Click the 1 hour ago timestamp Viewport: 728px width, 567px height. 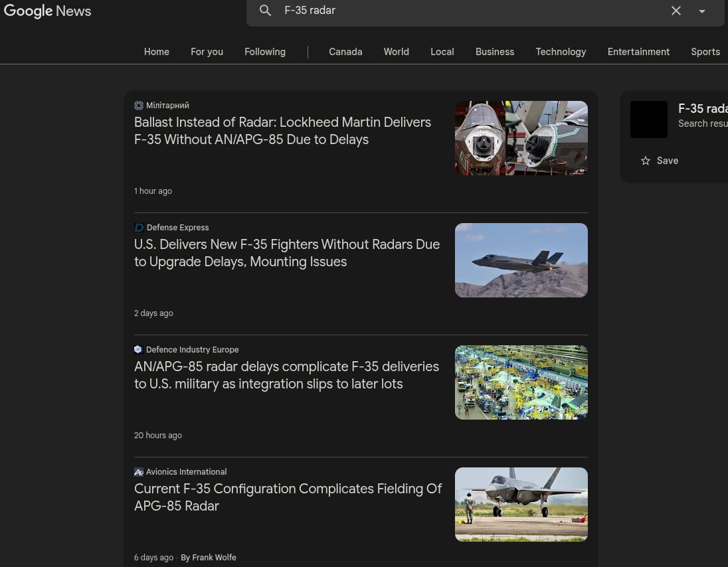[153, 191]
